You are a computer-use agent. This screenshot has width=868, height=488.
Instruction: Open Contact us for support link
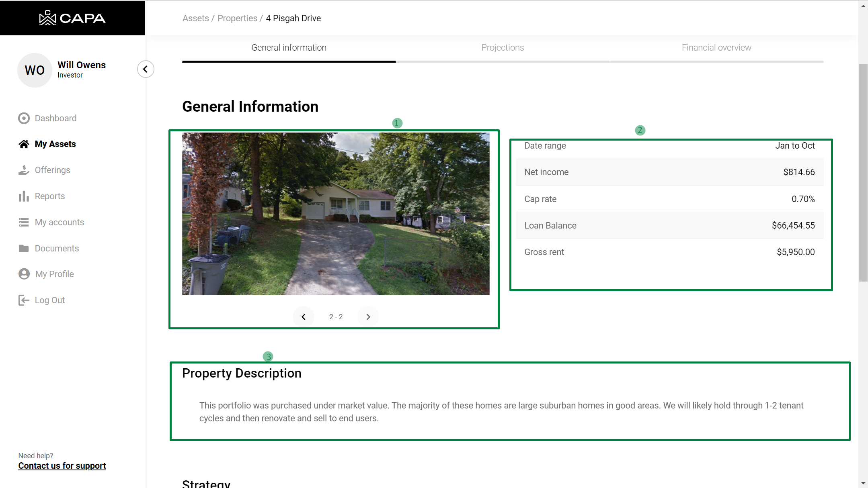(x=62, y=466)
